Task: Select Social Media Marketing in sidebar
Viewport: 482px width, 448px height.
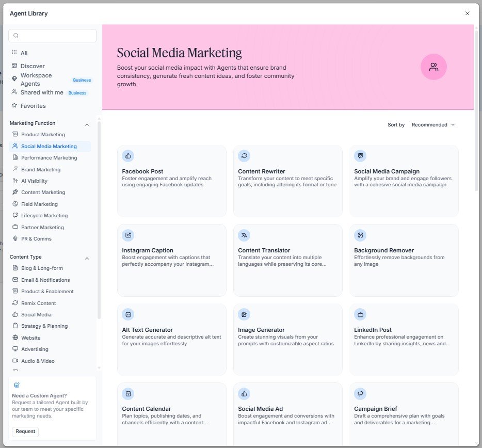Action: [x=50, y=147]
